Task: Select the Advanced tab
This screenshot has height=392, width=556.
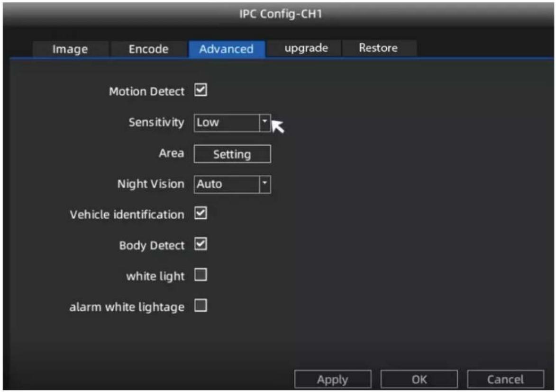Action: (x=227, y=49)
